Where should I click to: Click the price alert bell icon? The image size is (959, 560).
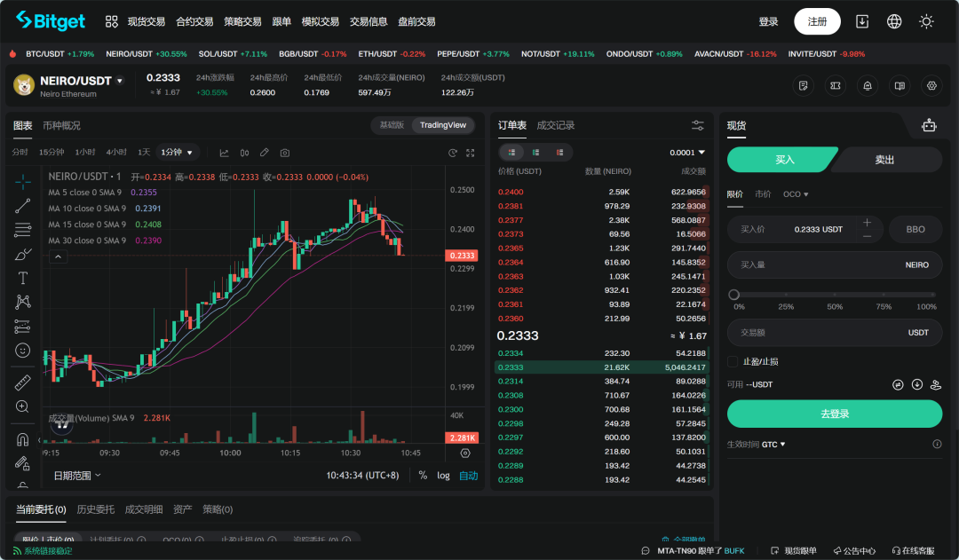point(868,85)
